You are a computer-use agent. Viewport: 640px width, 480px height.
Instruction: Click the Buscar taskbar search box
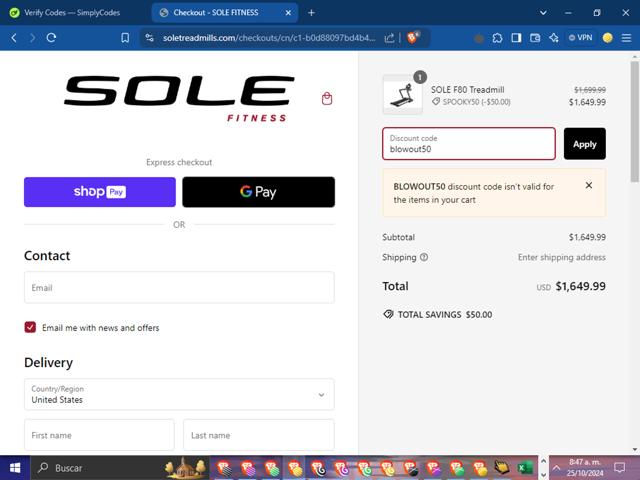[120, 468]
